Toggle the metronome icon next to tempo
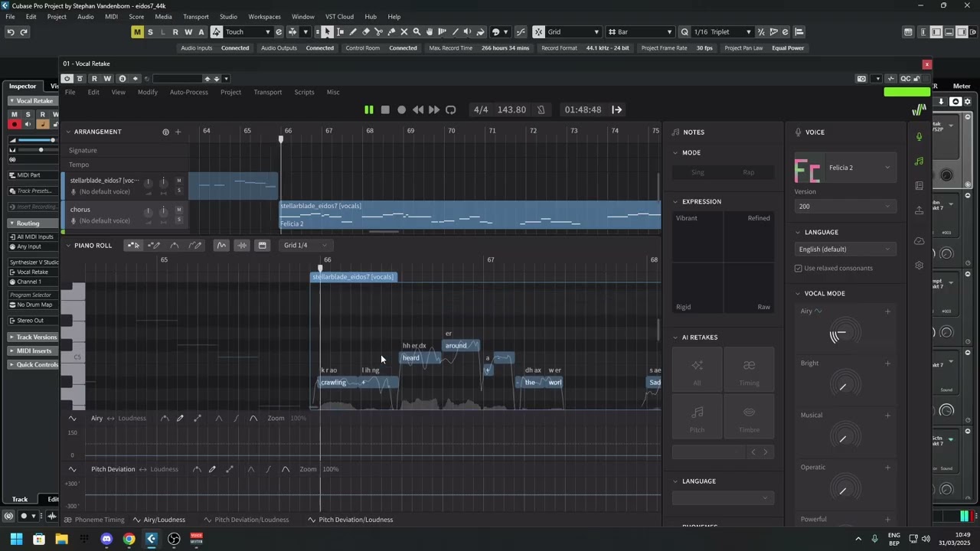This screenshot has width=980, height=551. point(541,110)
